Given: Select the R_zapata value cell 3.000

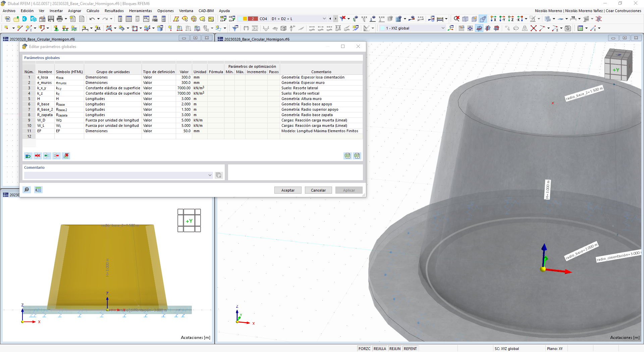Looking at the screenshot, I should [184, 115].
